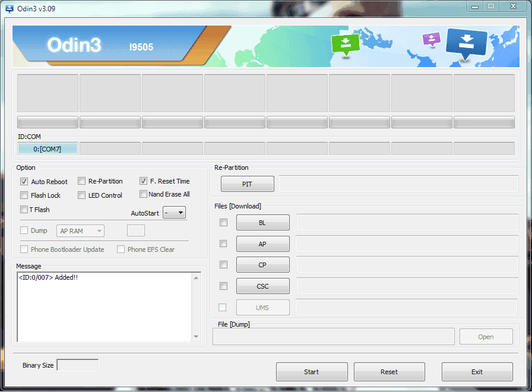
Task: Click the CSC file path field
Action: click(407, 286)
